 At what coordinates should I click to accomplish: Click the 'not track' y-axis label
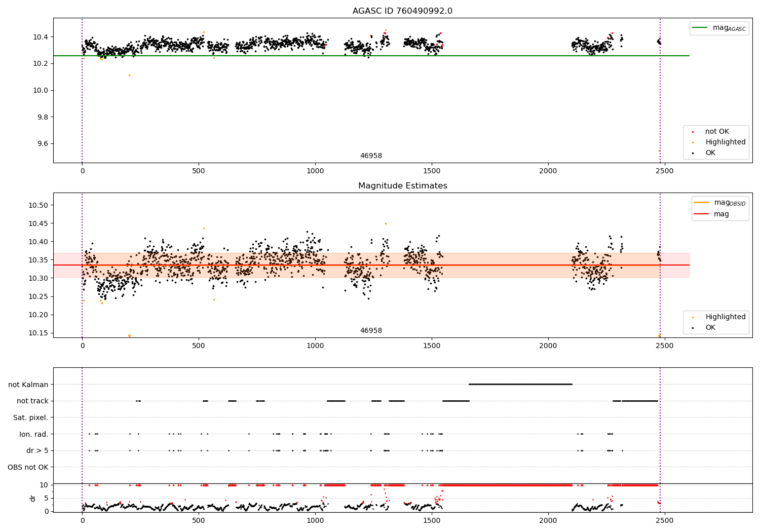coord(32,401)
